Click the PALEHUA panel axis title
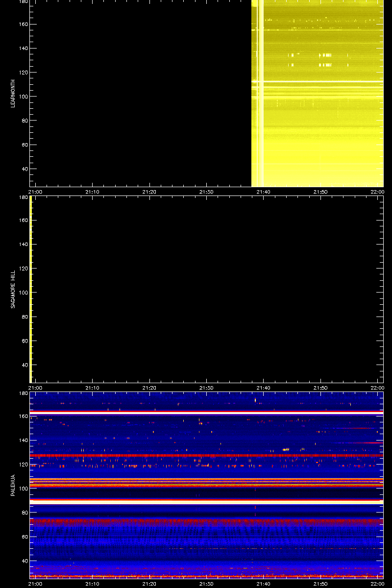 coord(14,486)
